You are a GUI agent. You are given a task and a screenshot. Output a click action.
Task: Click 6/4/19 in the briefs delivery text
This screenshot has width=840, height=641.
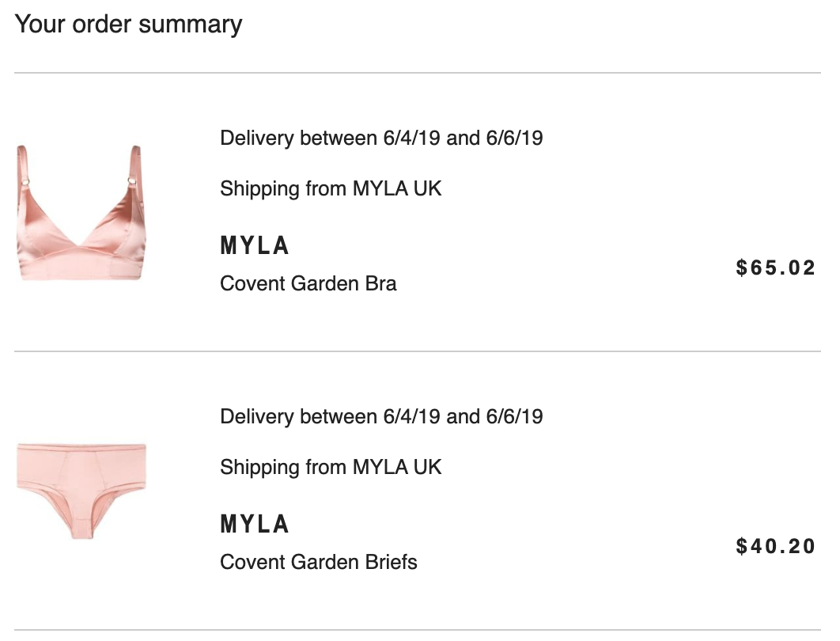point(411,416)
